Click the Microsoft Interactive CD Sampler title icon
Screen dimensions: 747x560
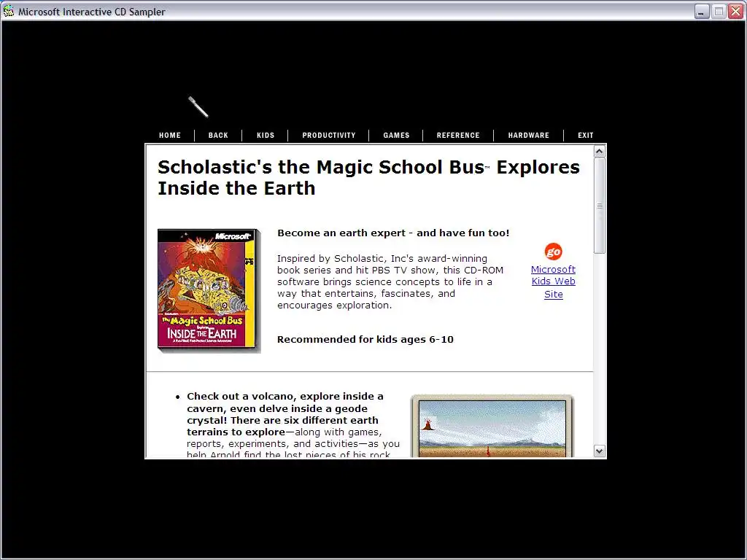(9, 11)
